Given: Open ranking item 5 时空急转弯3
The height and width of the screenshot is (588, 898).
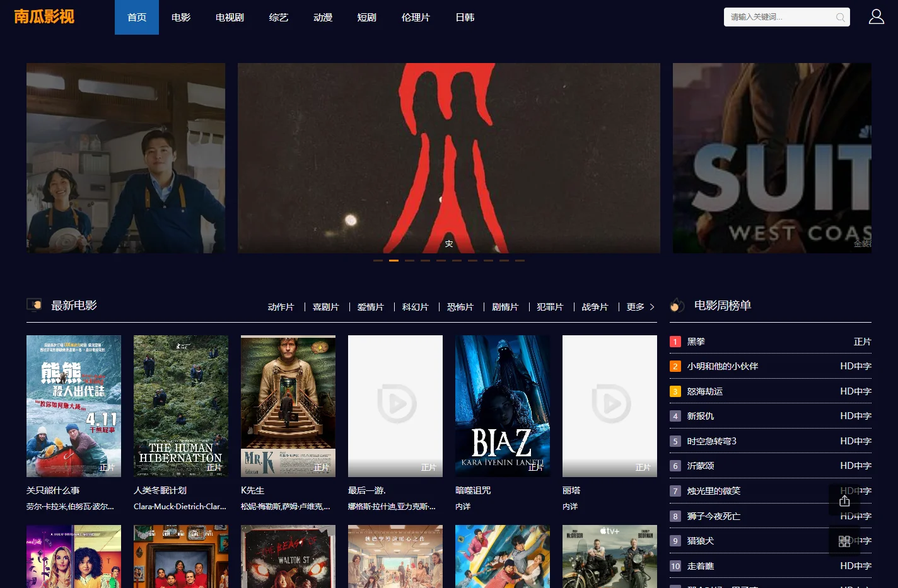Looking at the screenshot, I should coord(771,441).
